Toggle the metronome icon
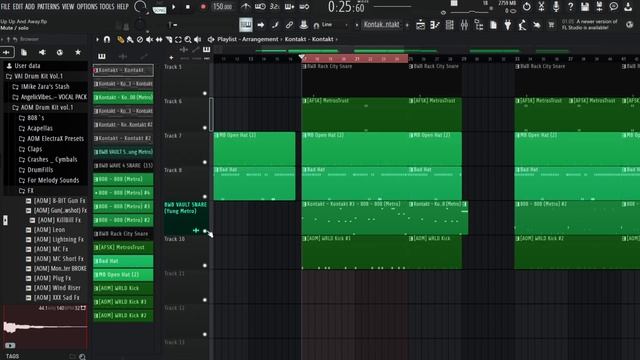 pyautogui.click(x=245, y=7)
